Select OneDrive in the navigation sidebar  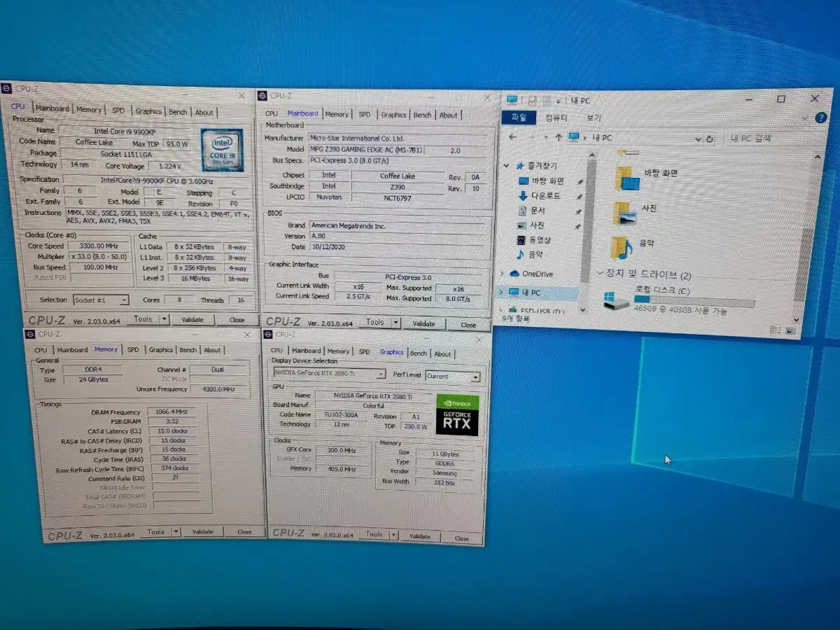point(531,274)
